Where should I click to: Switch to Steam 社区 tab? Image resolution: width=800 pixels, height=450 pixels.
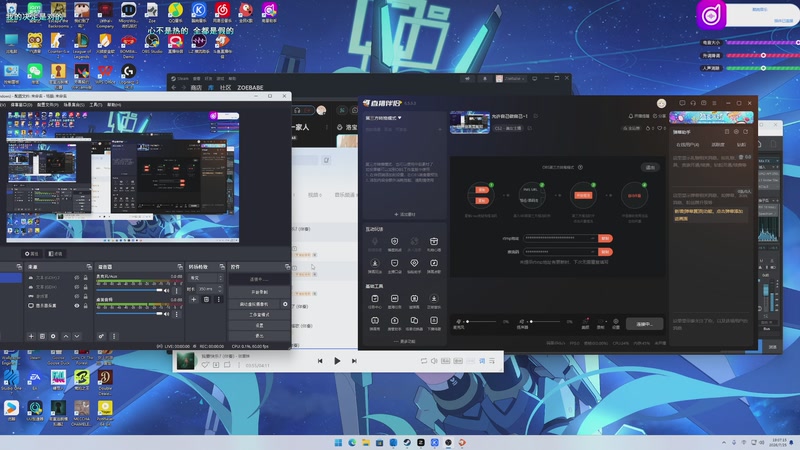pos(225,88)
